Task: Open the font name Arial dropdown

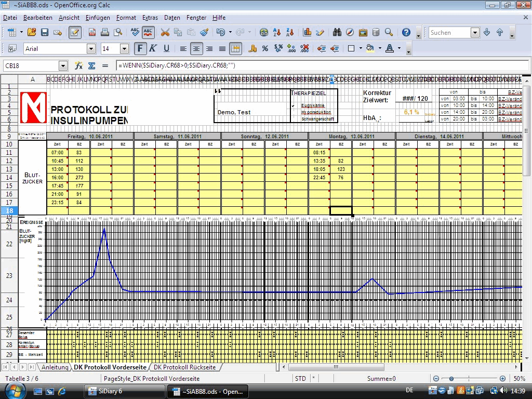Action: point(91,49)
